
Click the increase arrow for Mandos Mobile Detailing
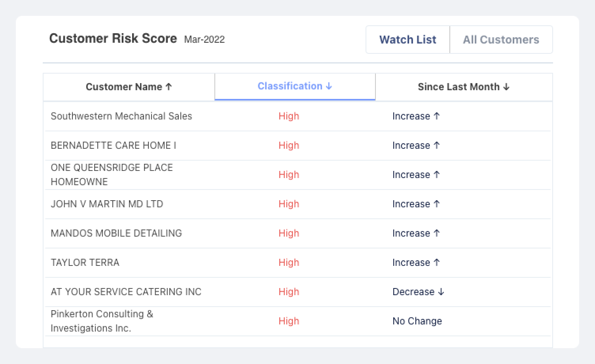click(437, 233)
